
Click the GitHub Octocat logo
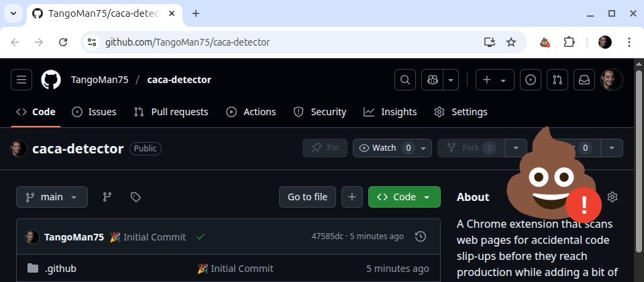tap(51, 80)
